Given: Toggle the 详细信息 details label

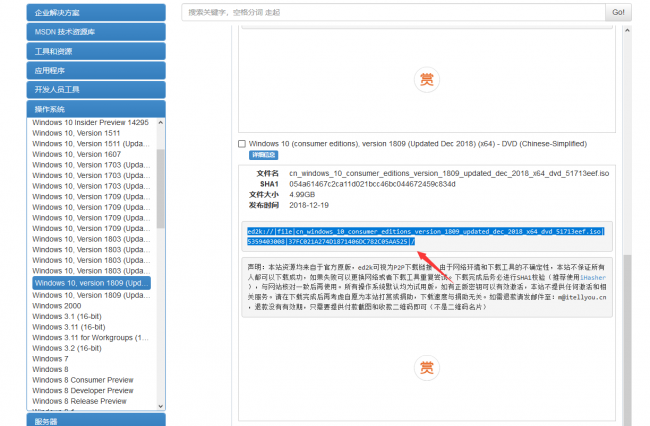Looking at the screenshot, I should [263, 155].
